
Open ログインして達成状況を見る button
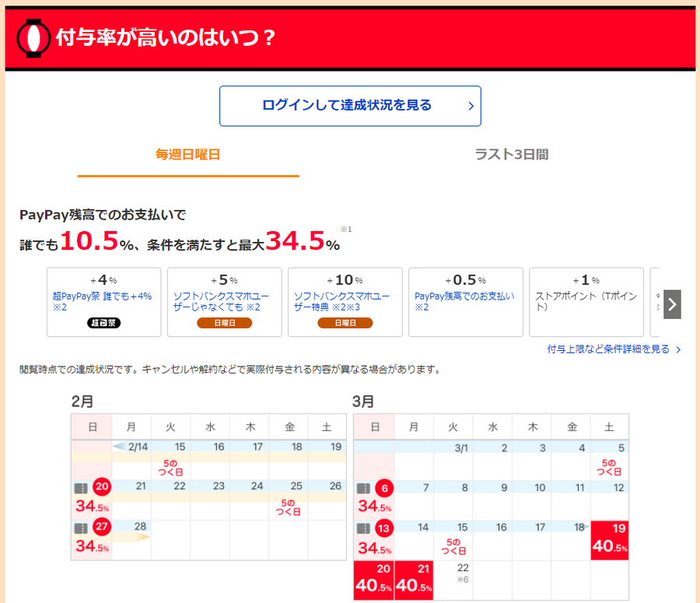pyautogui.click(x=350, y=106)
